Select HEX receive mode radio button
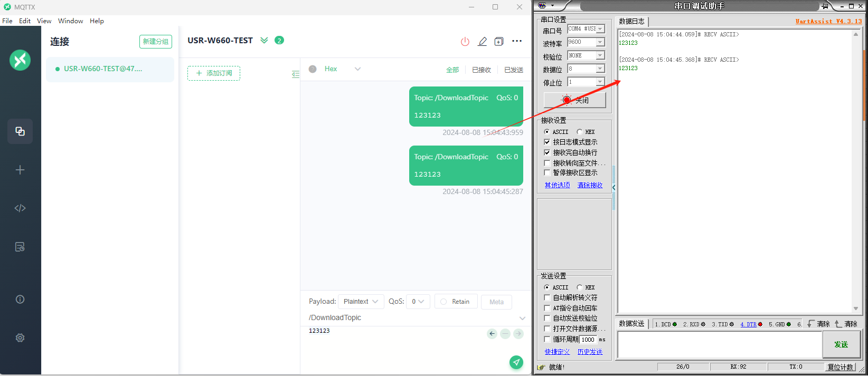 [580, 132]
